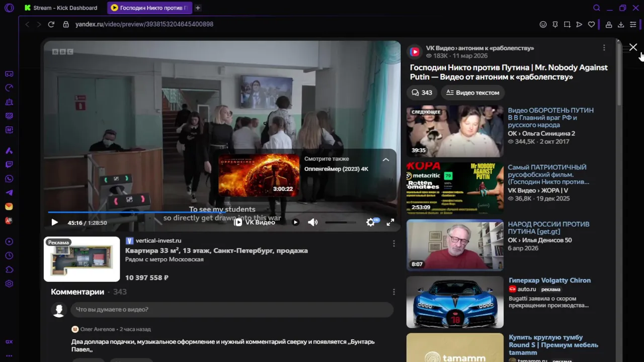
Task: Open Easy Setup sliders icon
Action: [633, 24]
